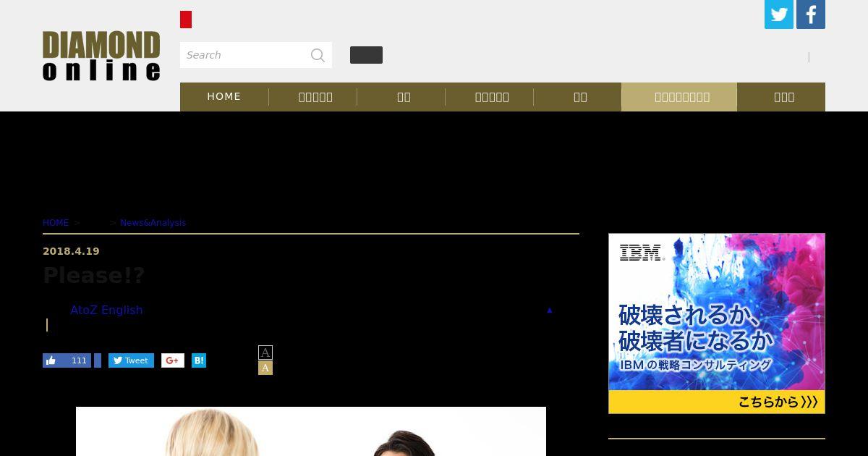This screenshot has height=456, width=868.
Task: Share the article with the Tweet button
Action: point(131,360)
